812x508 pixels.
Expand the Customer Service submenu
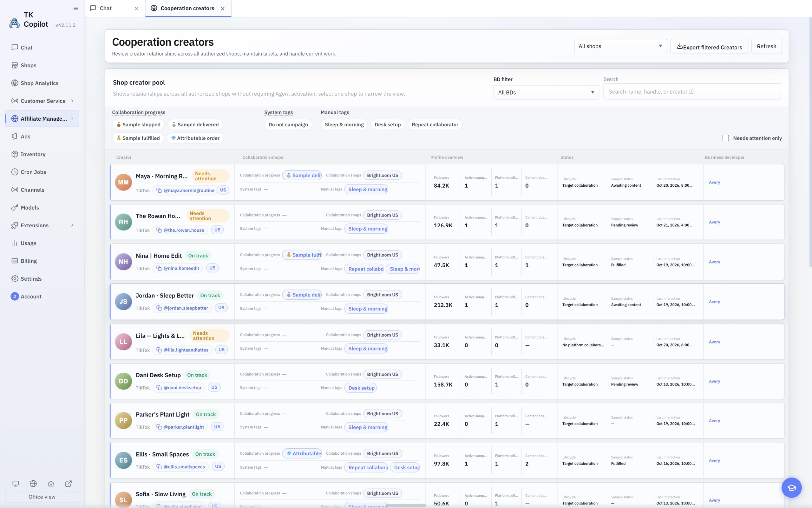72,101
